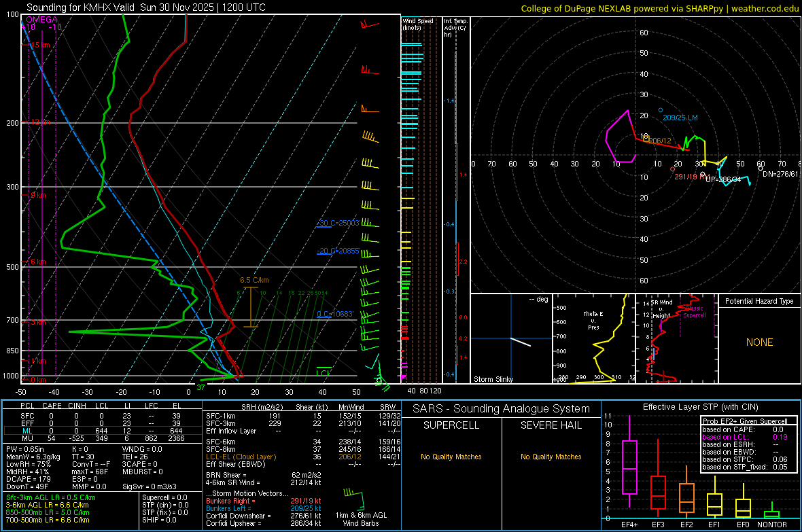Click 'SARS - Sounding Analogue System' heading

[x=502, y=409]
